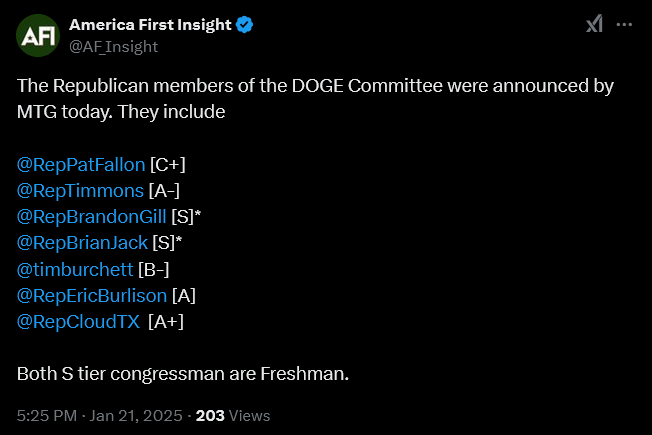Screen dimensions: 652x435
Task: Open the @RepEricBurlison mention
Action: pyautogui.click(x=92, y=296)
